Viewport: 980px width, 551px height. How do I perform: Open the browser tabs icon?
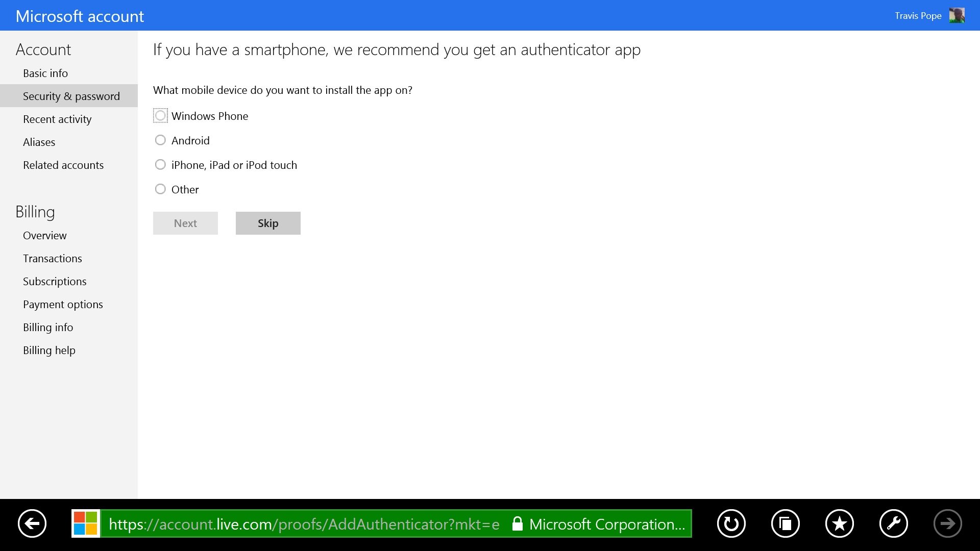(785, 523)
